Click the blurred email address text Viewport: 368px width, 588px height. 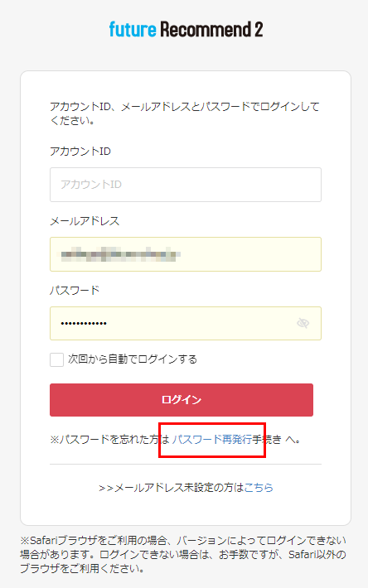pyautogui.click(x=119, y=254)
